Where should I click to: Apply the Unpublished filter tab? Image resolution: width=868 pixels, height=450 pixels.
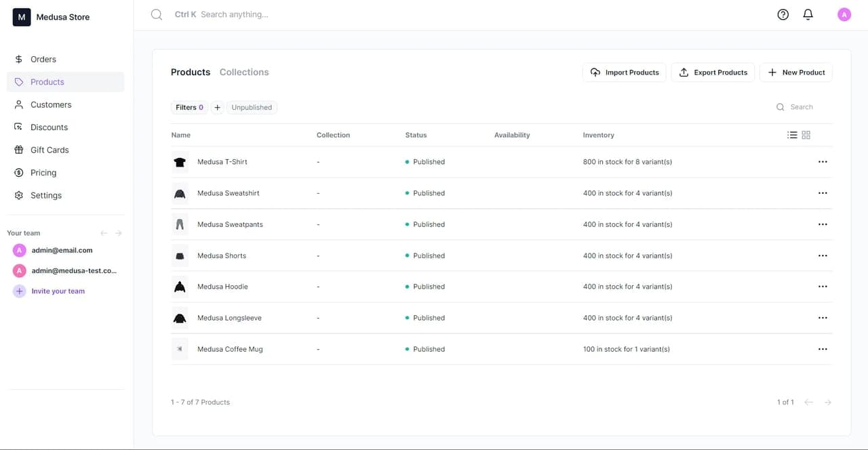(252, 107)
